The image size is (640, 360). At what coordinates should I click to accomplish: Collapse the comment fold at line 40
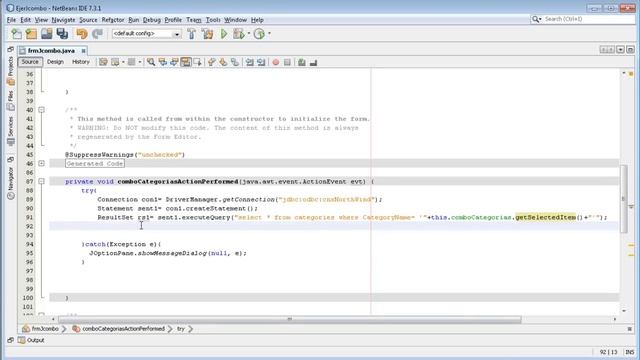pyautogui.click(x=41, y=110)
